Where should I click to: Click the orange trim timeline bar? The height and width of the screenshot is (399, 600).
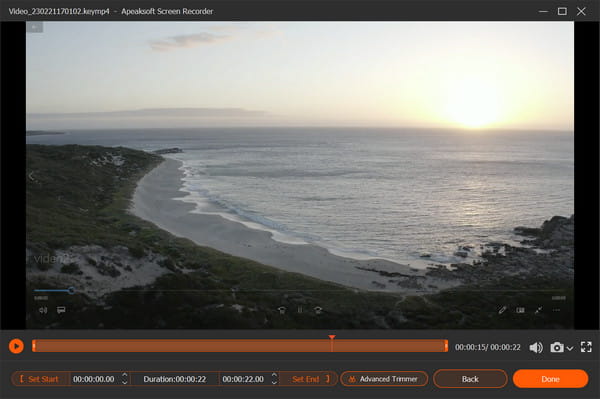[x=240, y=346]
